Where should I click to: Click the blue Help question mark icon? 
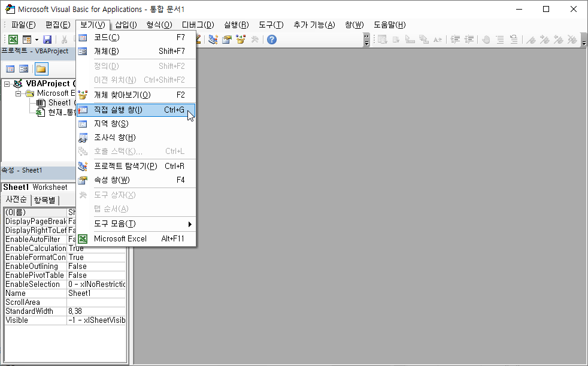pyautogui.click(x=272, y=40)
